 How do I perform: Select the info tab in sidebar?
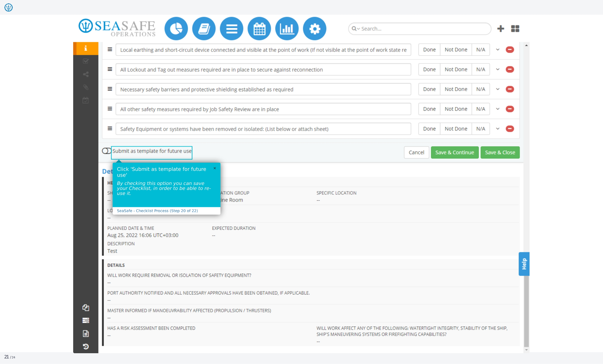86,48
